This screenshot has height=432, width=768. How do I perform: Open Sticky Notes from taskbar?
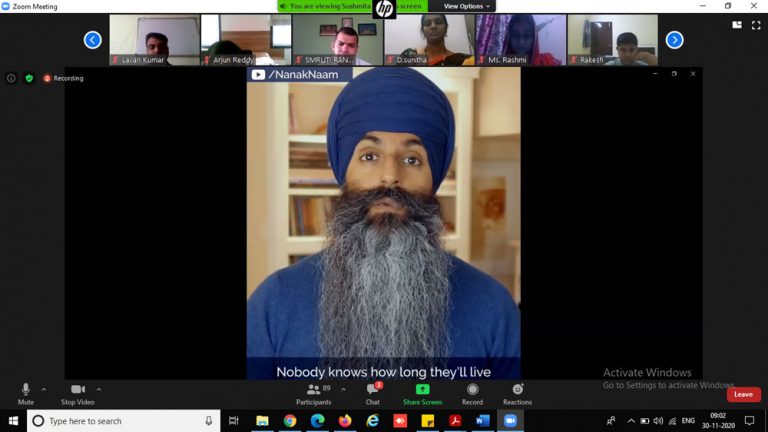(428, 421)
